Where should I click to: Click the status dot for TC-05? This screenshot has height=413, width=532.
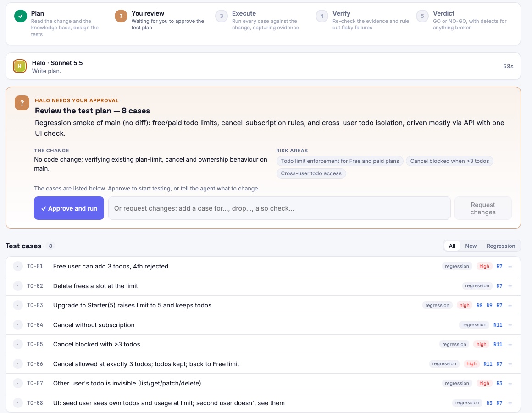pos(17,344)
